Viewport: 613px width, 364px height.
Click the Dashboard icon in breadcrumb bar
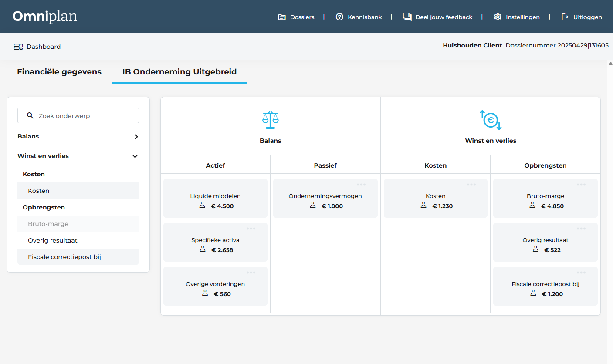(x=18, y=47)
